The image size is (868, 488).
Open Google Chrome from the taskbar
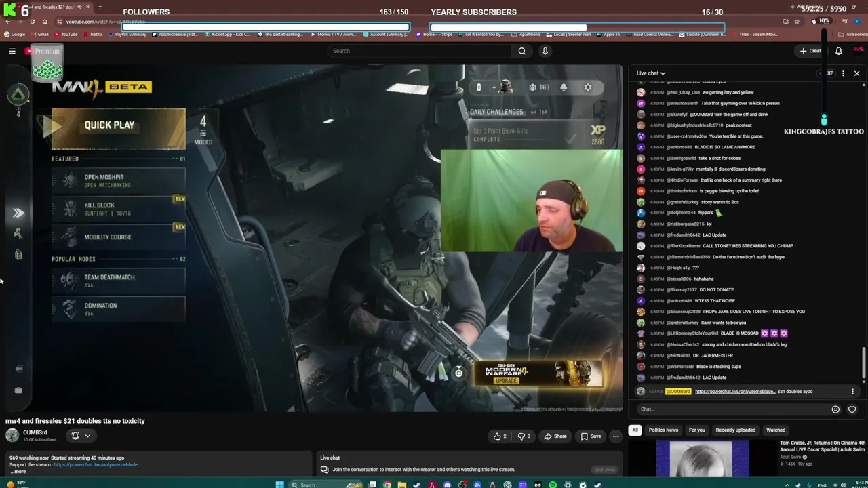pos(387,485)
